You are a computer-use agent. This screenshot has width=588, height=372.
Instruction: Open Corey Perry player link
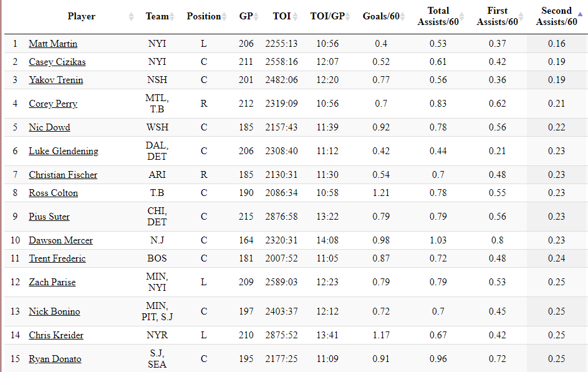click(53, 104)
